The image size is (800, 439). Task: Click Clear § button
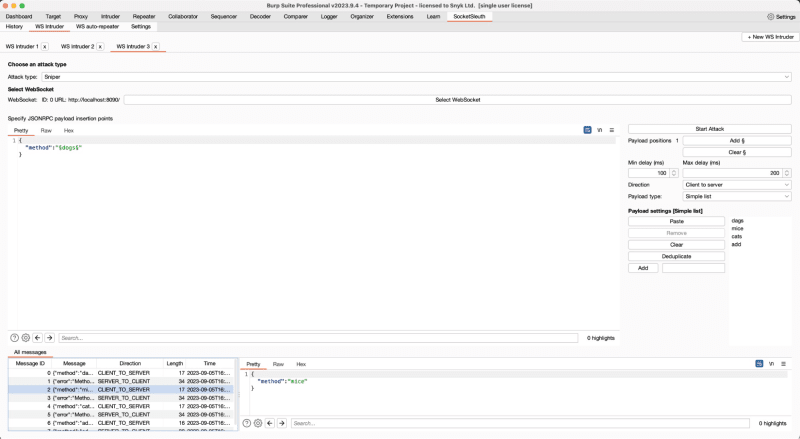[x=737, y=152]
